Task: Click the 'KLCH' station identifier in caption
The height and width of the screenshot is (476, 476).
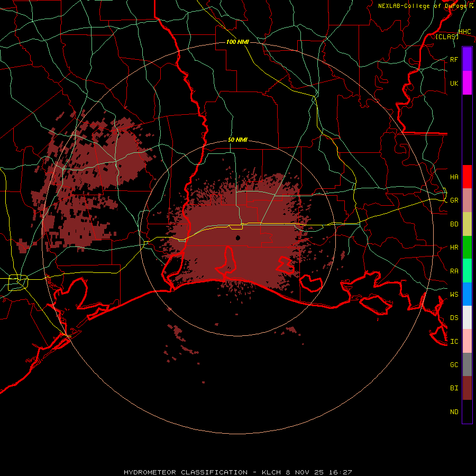Action: tap(271, 472)
